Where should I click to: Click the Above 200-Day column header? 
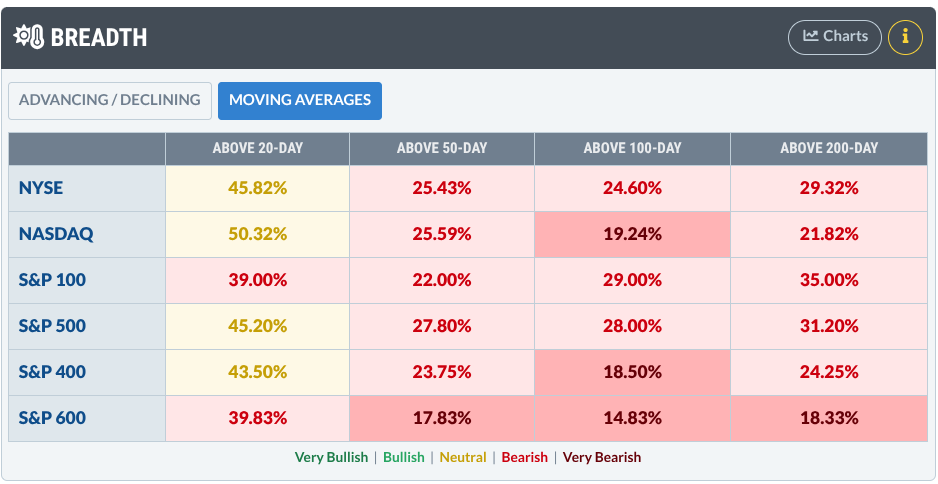tap(829, 148)
